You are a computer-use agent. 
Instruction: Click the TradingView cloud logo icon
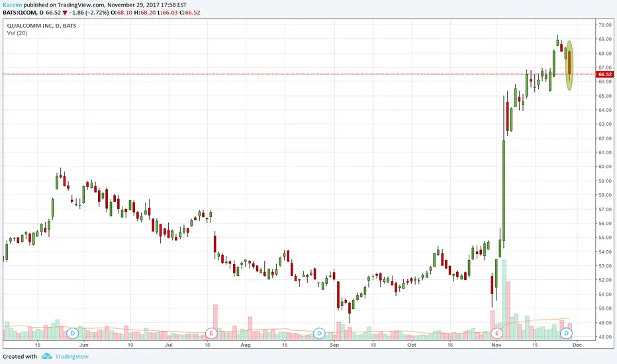coord(46,357)
